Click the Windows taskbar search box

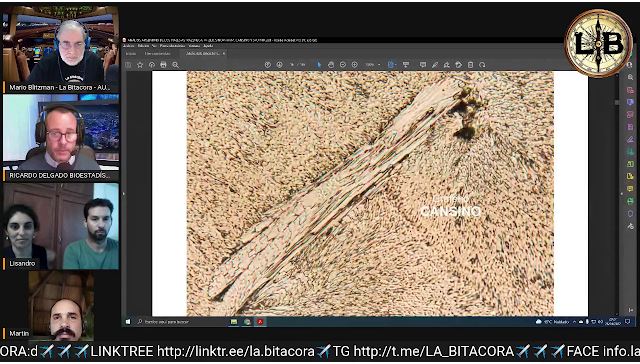pos(181,322)
